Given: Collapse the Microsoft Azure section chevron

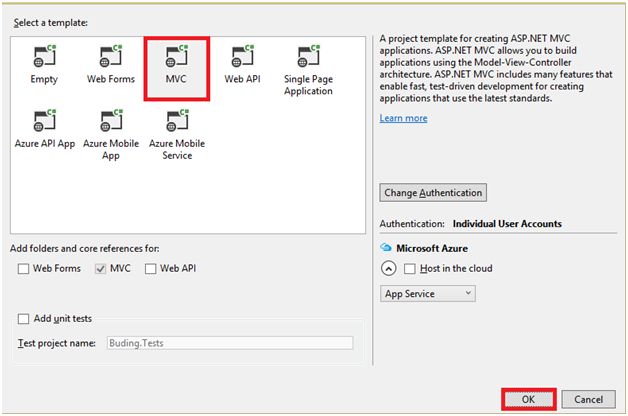Looking at the screenshot, I should pyautogui.click(x=388, y=268).
